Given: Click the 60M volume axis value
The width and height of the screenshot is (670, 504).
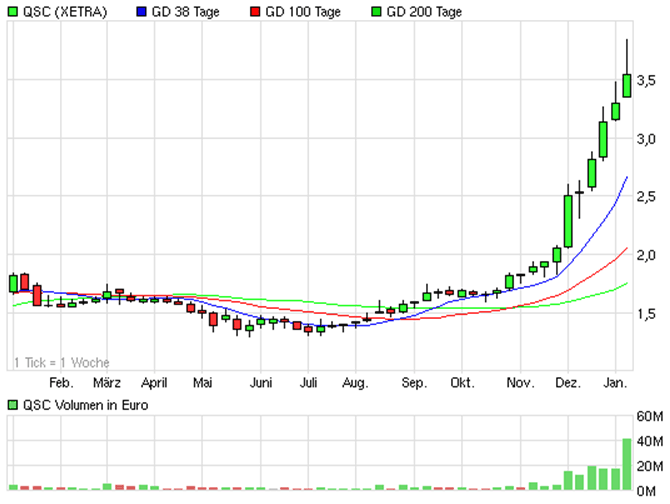Looking at the screenshot, I should 649,416.
